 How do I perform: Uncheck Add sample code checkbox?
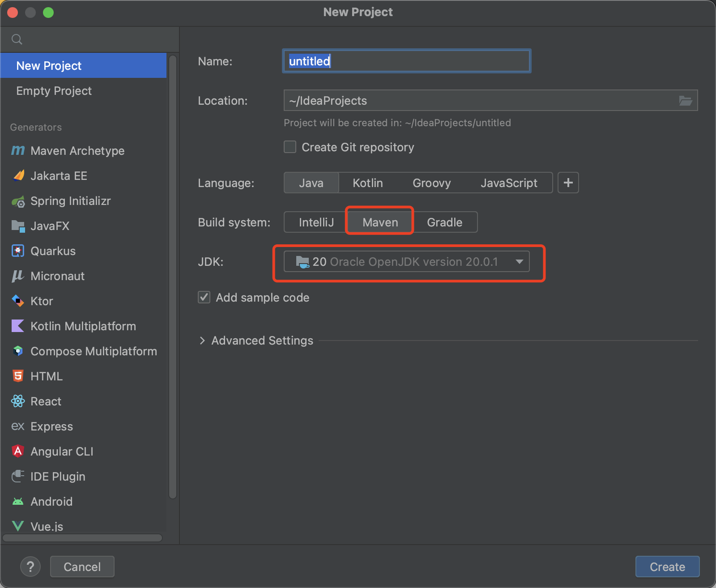(x=204, y=298)
